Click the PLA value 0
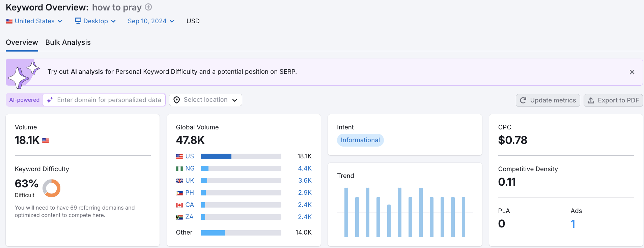This screenshot has width=644, height=248. pos(502,224)
